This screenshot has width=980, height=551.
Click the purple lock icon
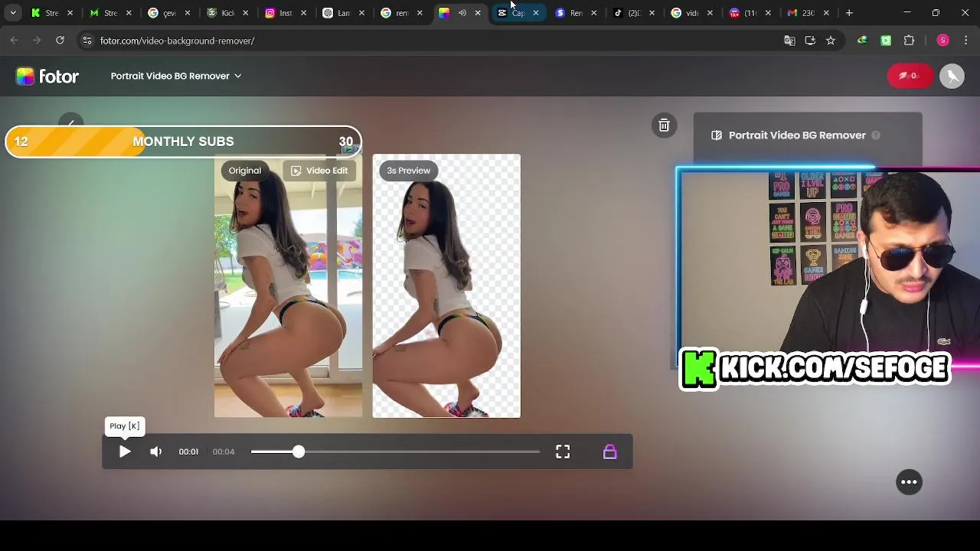click(609, 452)
